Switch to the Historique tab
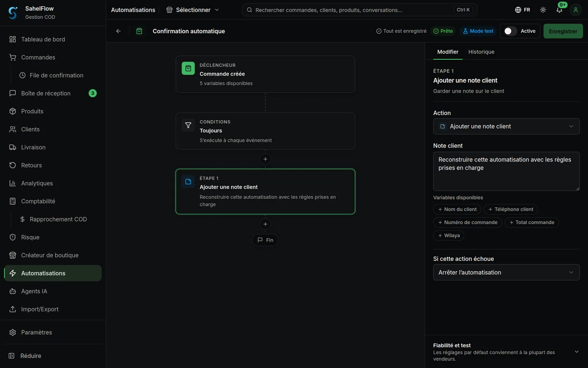The width and height of the screenshot is (588, 368). coord(481,52)
